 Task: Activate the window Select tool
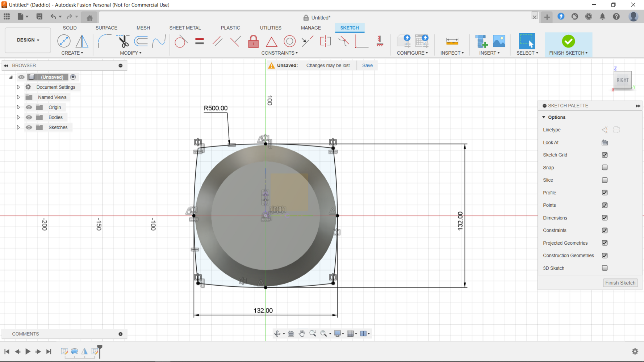[527, 41]
